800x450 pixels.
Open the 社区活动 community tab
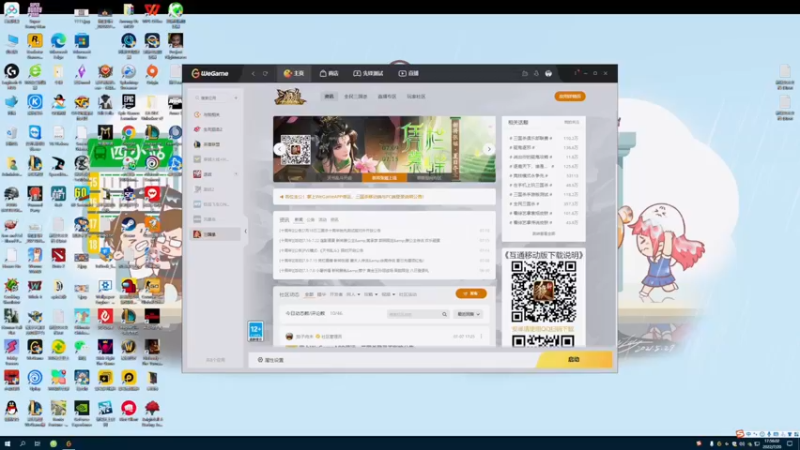(x=408, y=294)
